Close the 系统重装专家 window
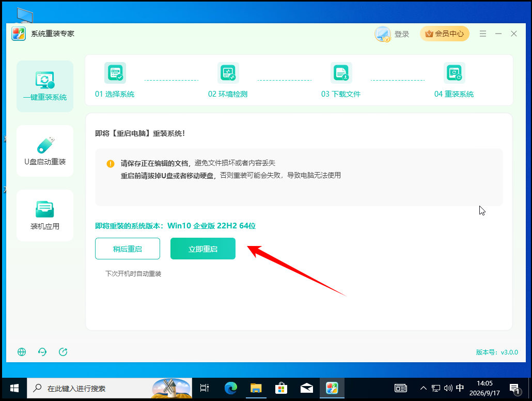Image resolution: width=532 pixels, height=401 pixels. (x=514, y=34)
